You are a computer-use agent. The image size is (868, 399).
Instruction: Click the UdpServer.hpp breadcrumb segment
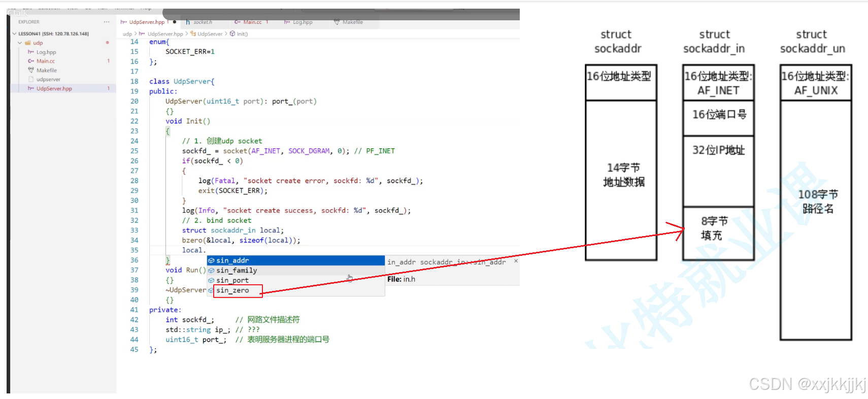(165, 34)
